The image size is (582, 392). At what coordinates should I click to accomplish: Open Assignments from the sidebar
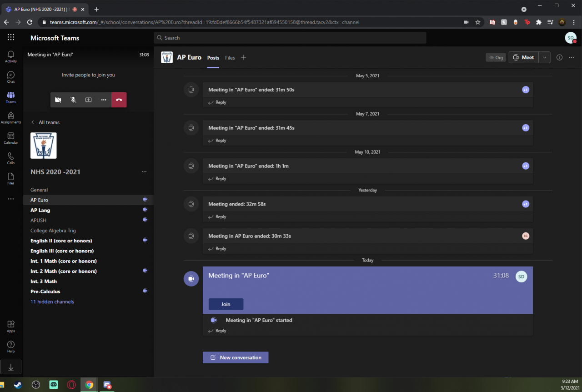11,118
